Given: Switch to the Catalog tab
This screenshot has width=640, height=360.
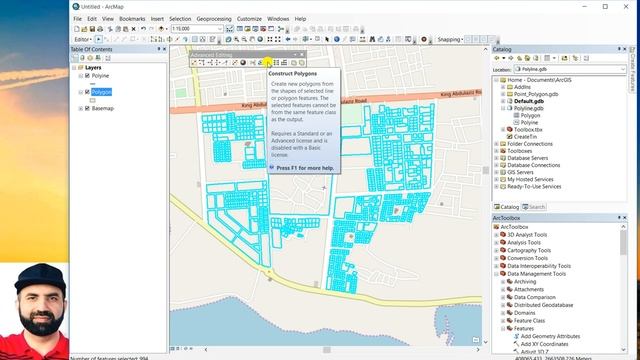Looking at the screenshot, I should [506, 207].
